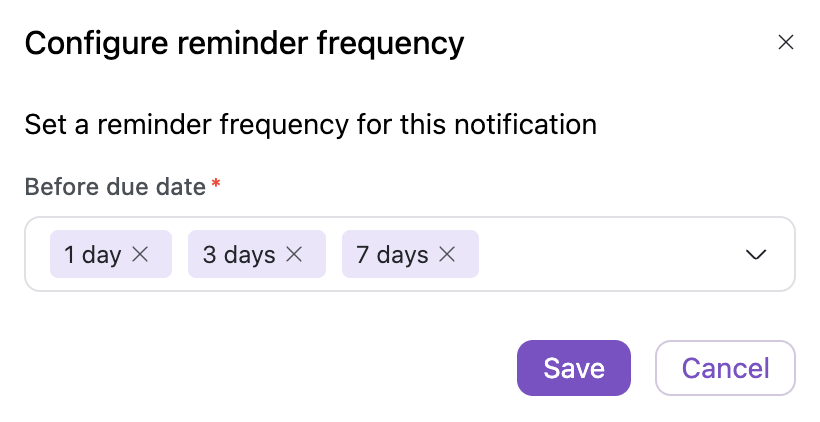Remove the "1 day" reminder chip
Image resolution: width=820 pixels, height=422 pixels.
tap(141, 255)
